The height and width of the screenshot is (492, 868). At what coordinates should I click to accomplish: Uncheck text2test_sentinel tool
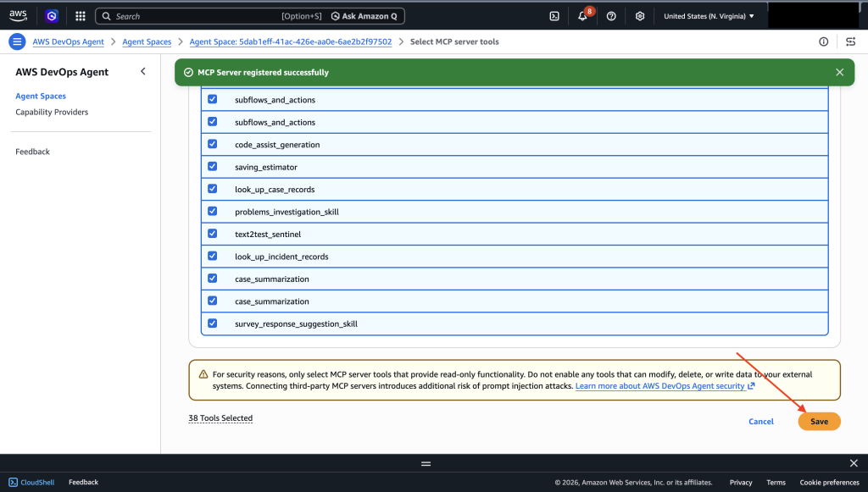click(x=213, y=233)
